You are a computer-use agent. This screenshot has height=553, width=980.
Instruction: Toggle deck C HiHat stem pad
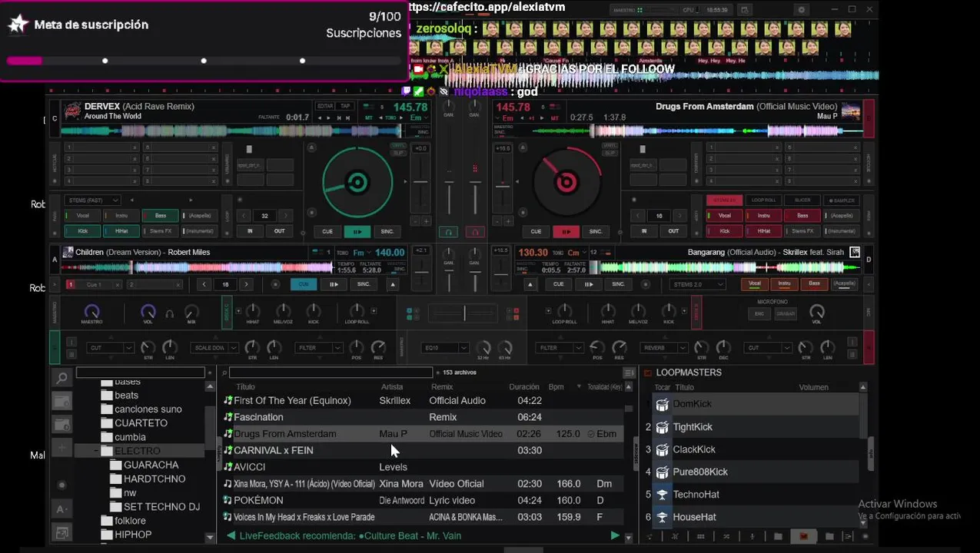point(121,230)
